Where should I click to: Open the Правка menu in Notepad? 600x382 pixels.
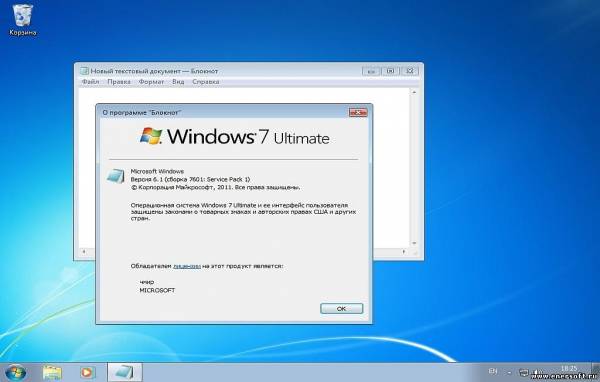tap(119, 82)
